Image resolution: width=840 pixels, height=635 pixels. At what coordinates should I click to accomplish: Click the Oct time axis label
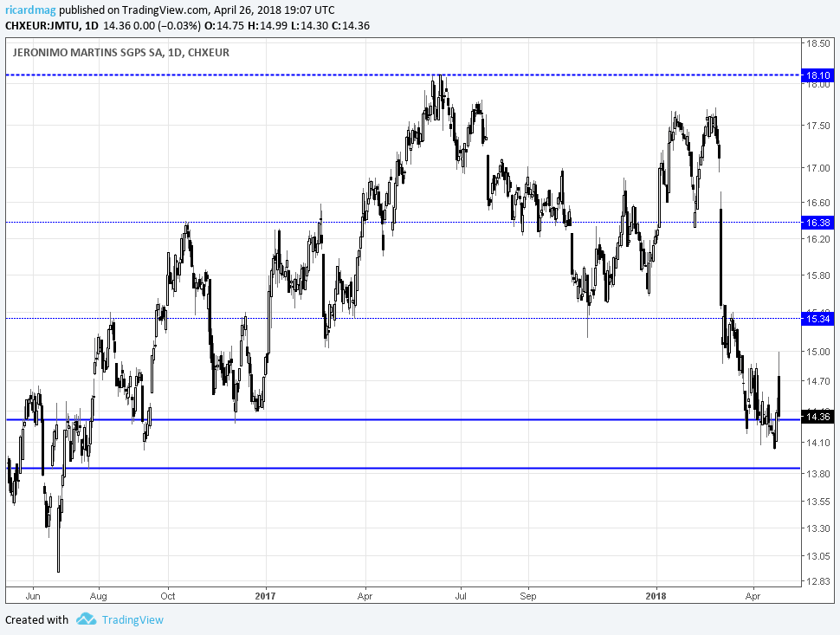pos(168,596)
